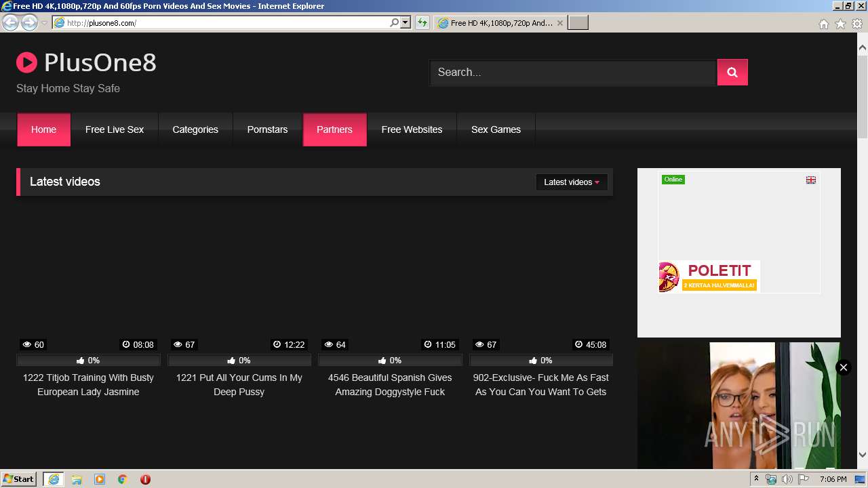Click the green Online badge in the ad
Viewport: 868px width, 488px height.
pos(673,180)
